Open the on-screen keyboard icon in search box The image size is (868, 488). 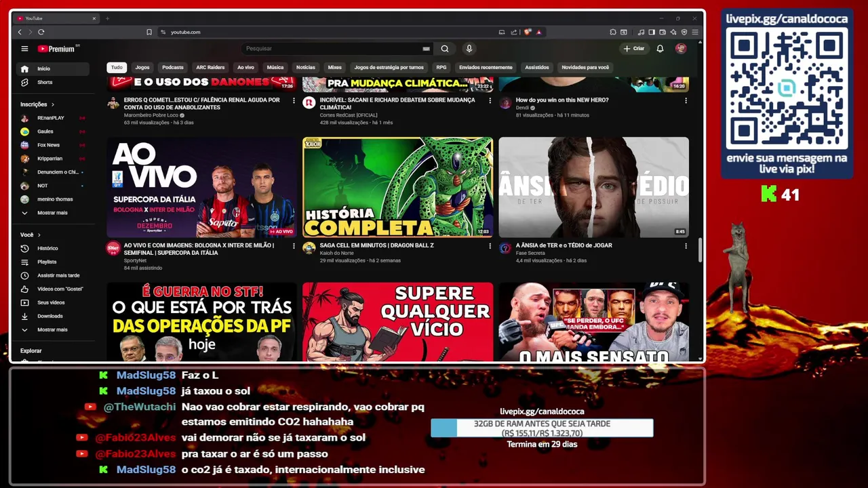pyautogui.click(x=426, y=49)
